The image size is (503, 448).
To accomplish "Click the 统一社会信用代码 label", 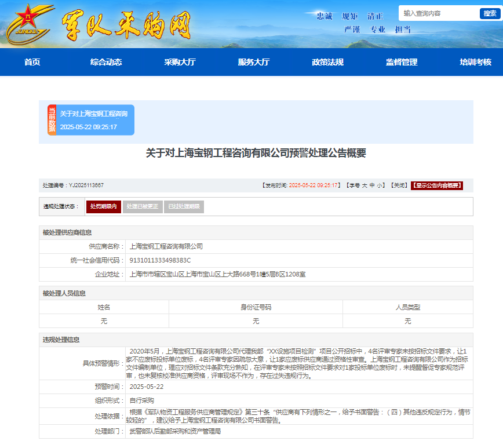I will click(x=97, y=260).
